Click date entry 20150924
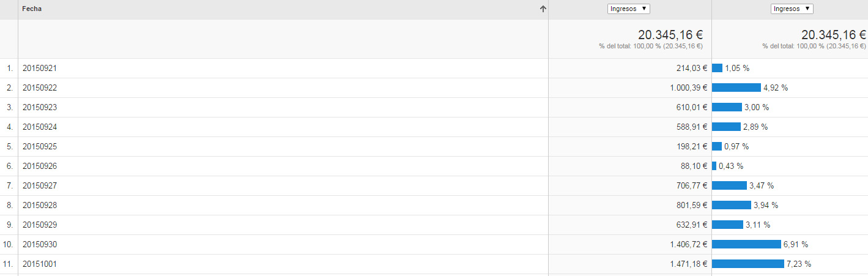This screenshot has height=276, width=868. 40,127
